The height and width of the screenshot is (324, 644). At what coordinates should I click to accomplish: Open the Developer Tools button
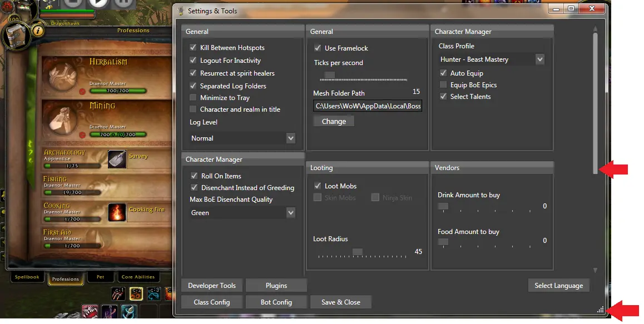tap(212, 286)
